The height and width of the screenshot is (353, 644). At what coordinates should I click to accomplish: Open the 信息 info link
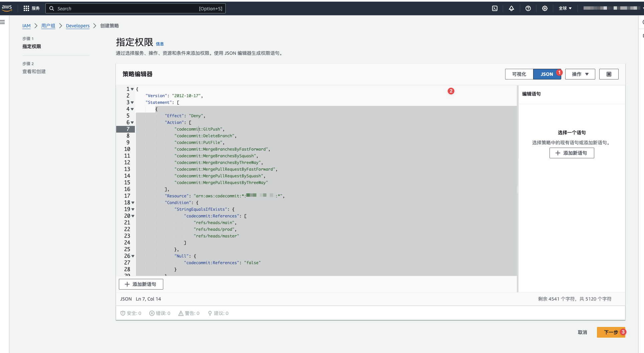coord(160,44)
